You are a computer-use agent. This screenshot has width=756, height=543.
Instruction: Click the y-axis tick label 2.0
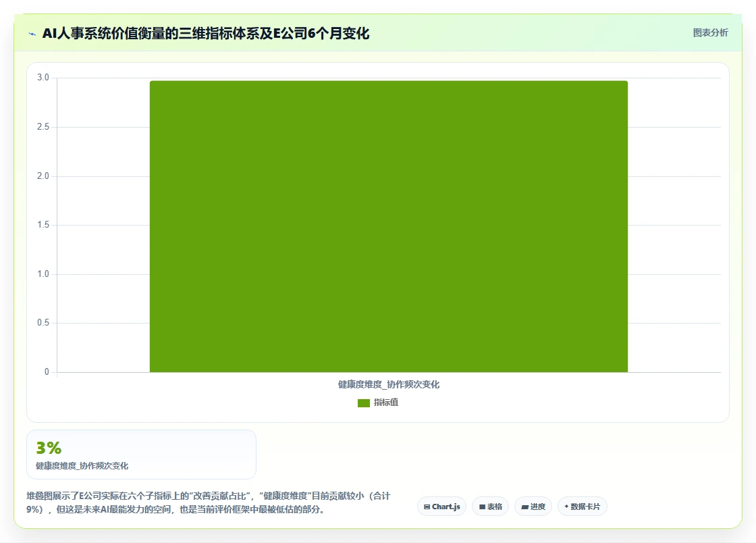click(43, 176)
